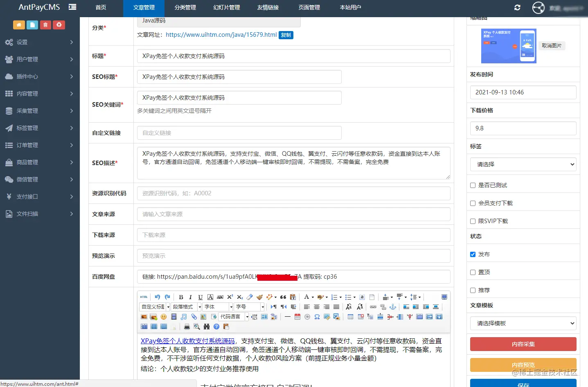Check the 推荐 checkbox
Image resolution: width=588 pixels, height=387 pixels.
(x=473, y=290)
